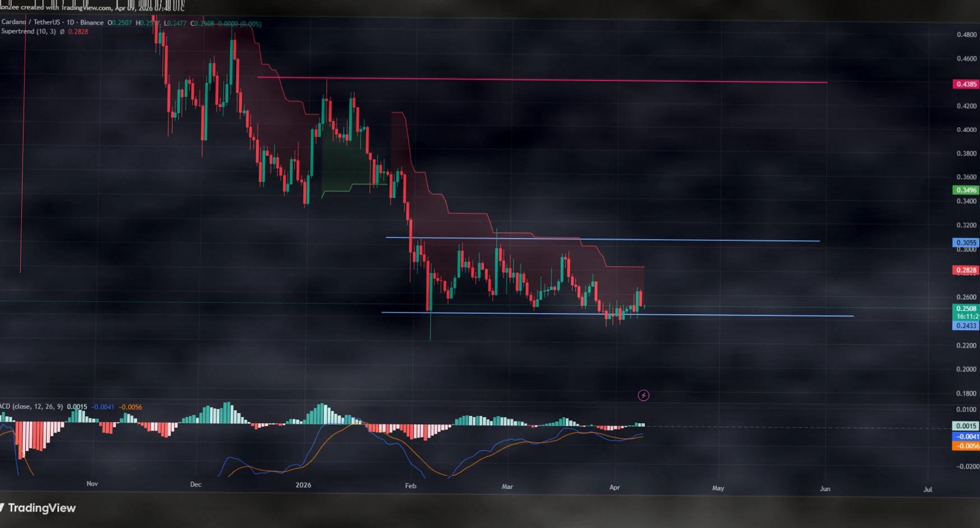Click the 2026 label on time axis
This screenshot has width=980, height=528.
pyautogui.click(x=303, y=485)
